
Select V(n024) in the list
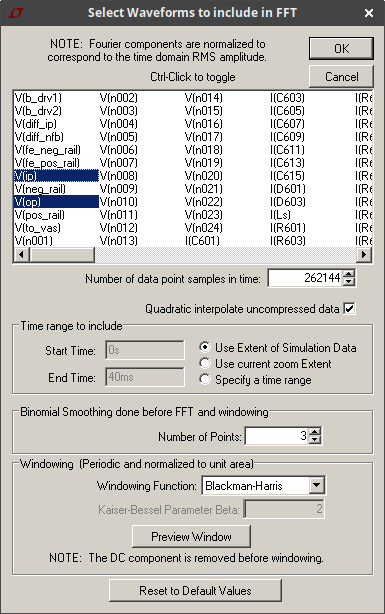204,228
